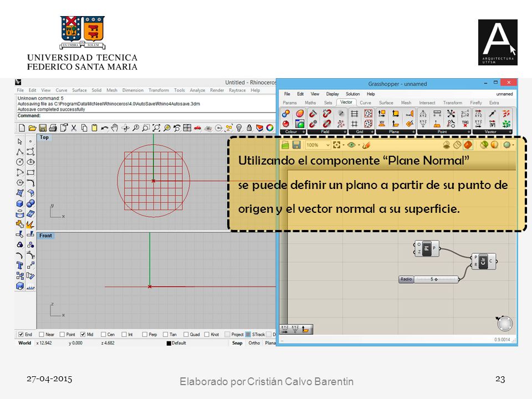532x399 pixels.
Task: Click Grasshopper canvas Save floppy icon
Action: coord(296,145)
